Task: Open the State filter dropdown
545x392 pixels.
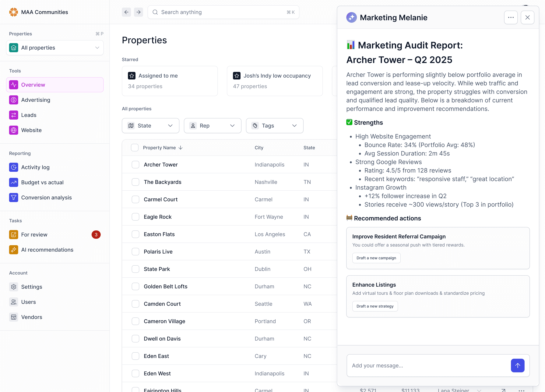Action: (x=150, y=126)
